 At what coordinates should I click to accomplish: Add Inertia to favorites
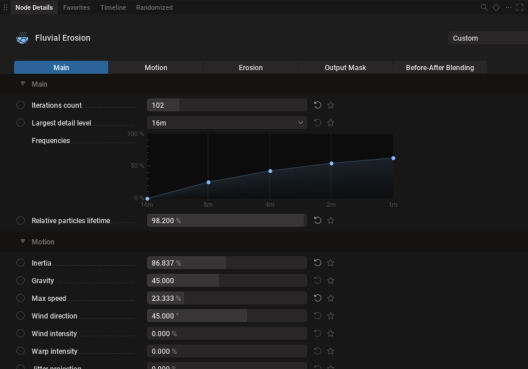[x=331, y=263]
